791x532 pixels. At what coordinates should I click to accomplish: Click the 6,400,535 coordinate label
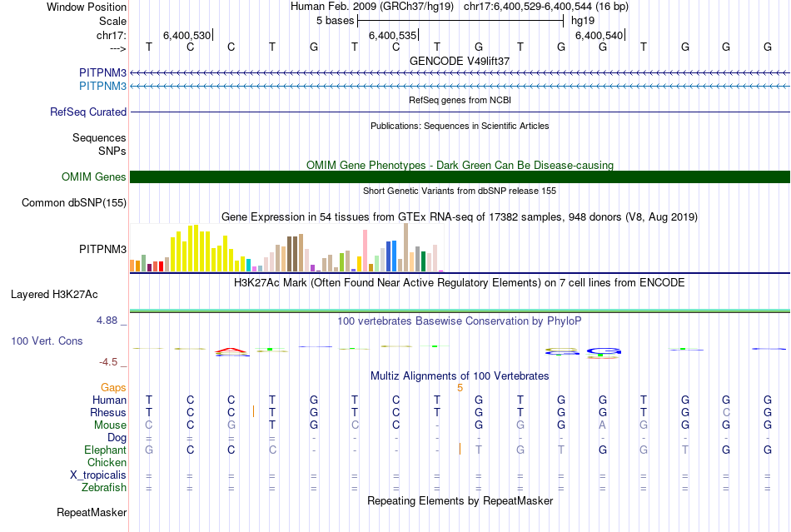(392, 35)
